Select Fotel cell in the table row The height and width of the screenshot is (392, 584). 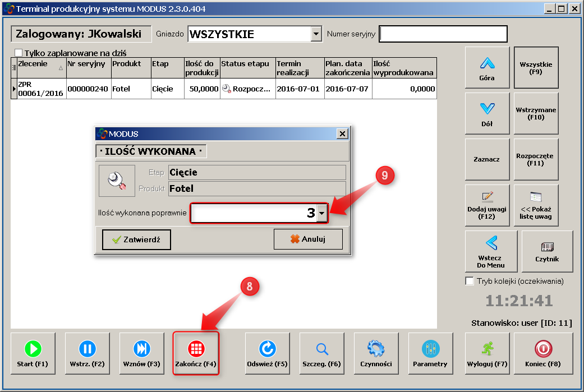click(131, 89)
